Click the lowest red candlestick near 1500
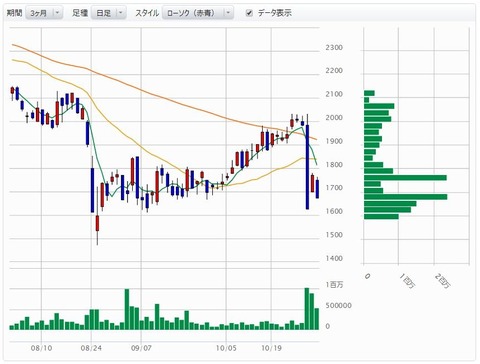Image resolution: width=480 pixels, height=364 pixels. 97,223
